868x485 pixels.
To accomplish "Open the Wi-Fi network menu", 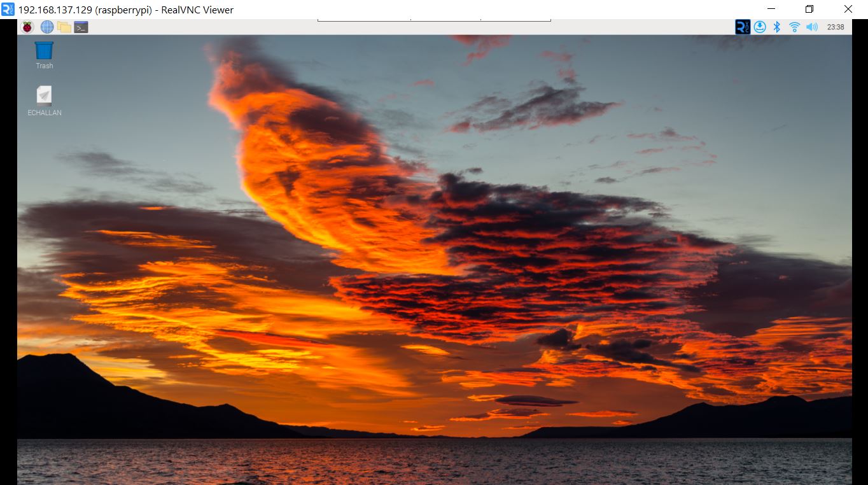I will click(794, 27).
